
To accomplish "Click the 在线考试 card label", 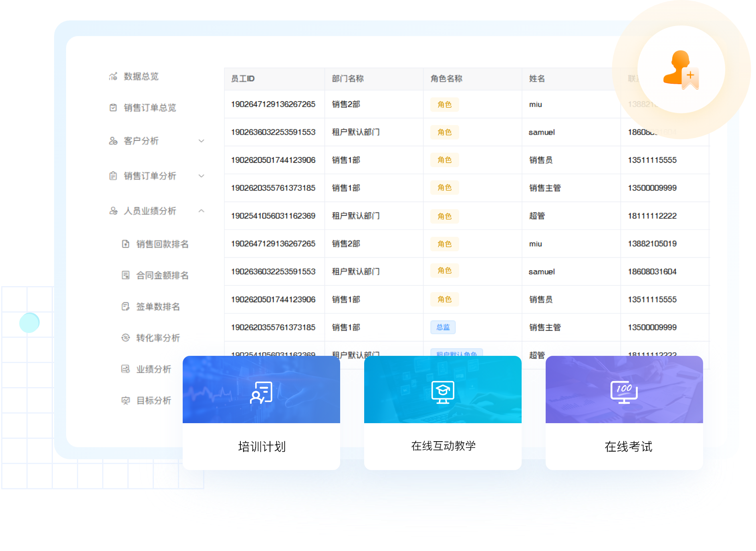I will [628, 446].
